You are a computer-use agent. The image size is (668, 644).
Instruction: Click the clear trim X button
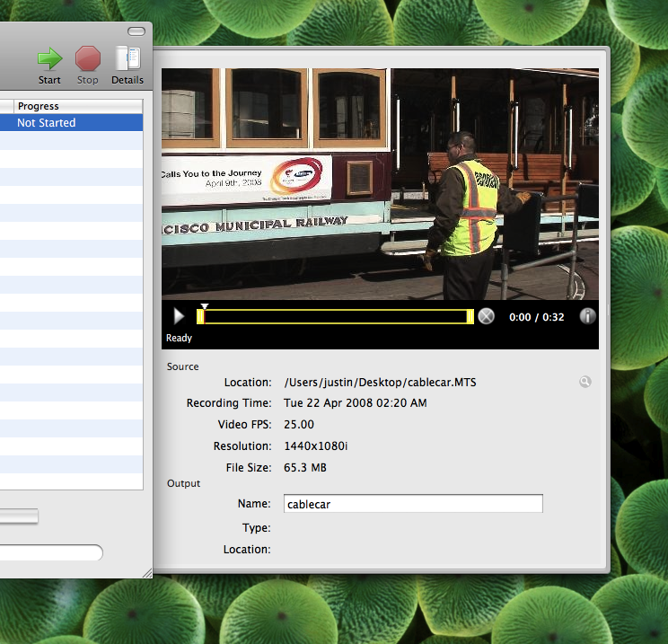[486, 316]
